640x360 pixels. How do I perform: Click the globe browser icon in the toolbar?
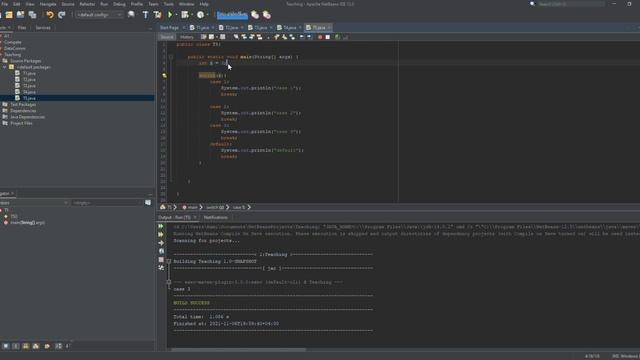coord(131,15)
